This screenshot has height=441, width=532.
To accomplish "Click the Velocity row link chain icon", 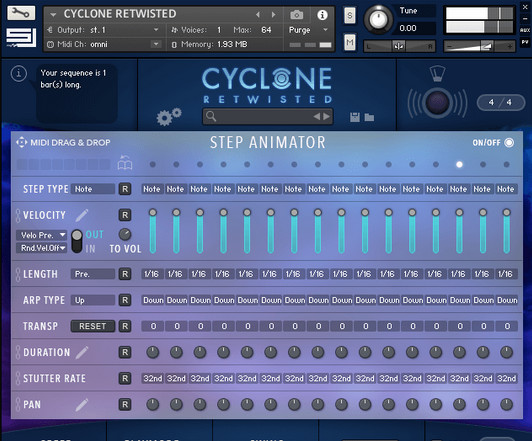I will point(18,215).
